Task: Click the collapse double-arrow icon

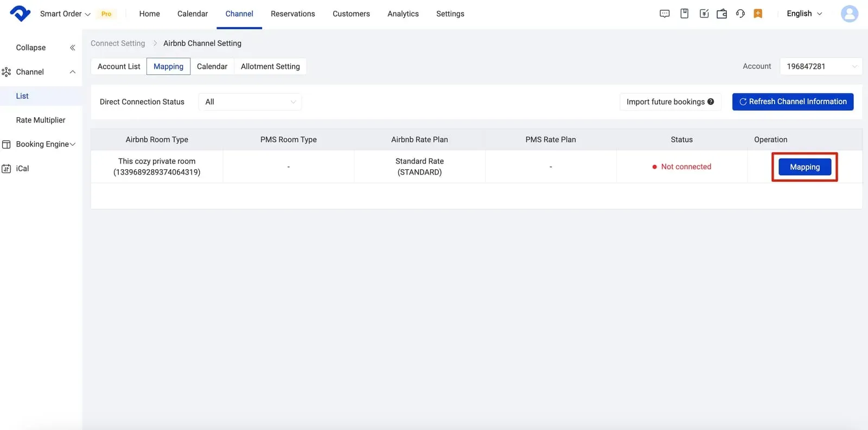Action: pyautogui.click(x=73, y=48)
